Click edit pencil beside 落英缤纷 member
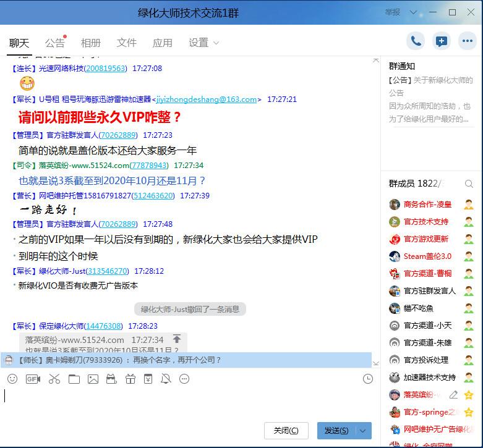Image resolution: width=483 pixels, height=448 pixels. 453,394
